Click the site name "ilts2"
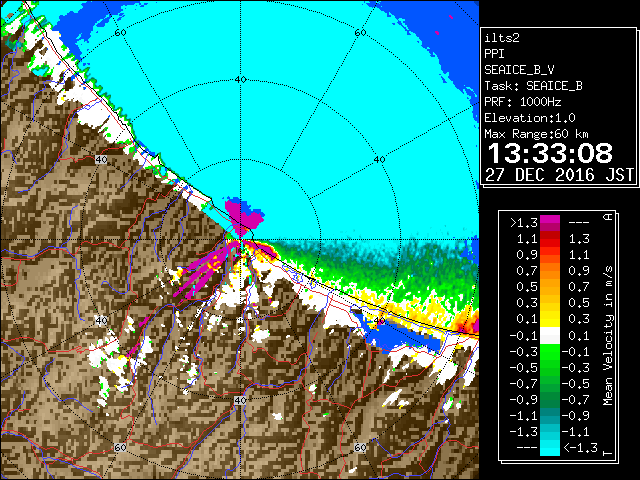Viewport: 640px width, 480px height. click(x=502, y=38)
